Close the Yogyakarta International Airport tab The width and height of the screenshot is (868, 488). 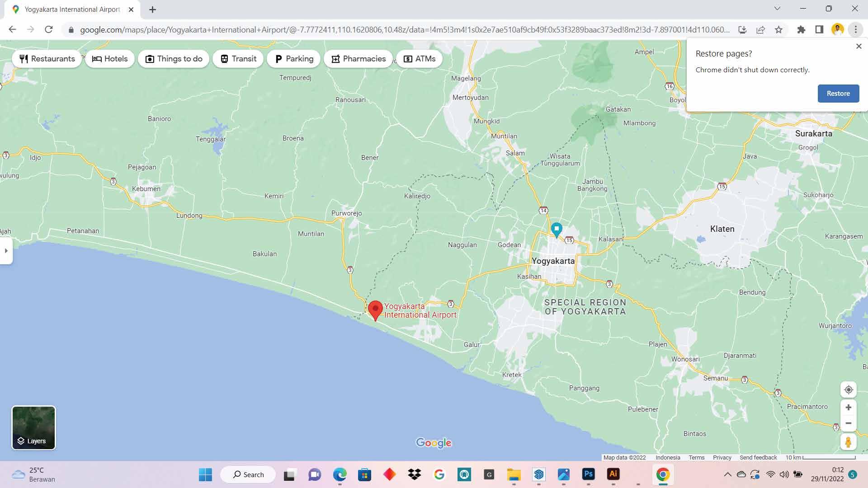pos(131,9)
